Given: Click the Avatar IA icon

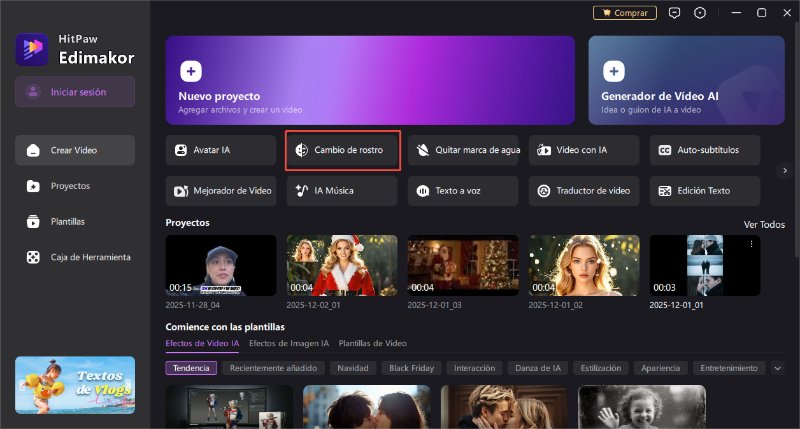Looking at the screenshot, I should click(x=181, y=150).
